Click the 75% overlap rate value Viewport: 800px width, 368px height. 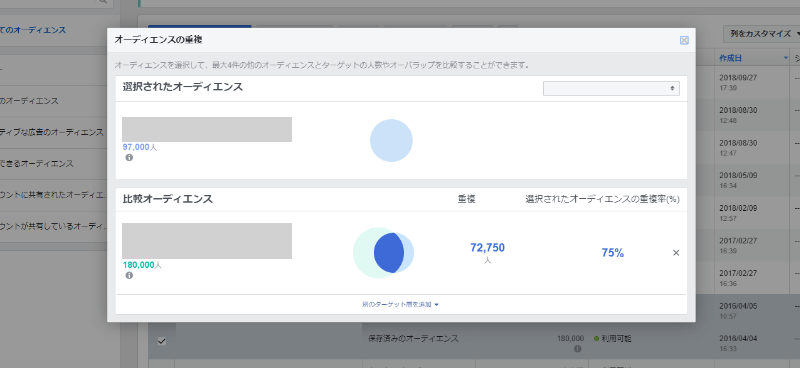(x=613, y=253)
